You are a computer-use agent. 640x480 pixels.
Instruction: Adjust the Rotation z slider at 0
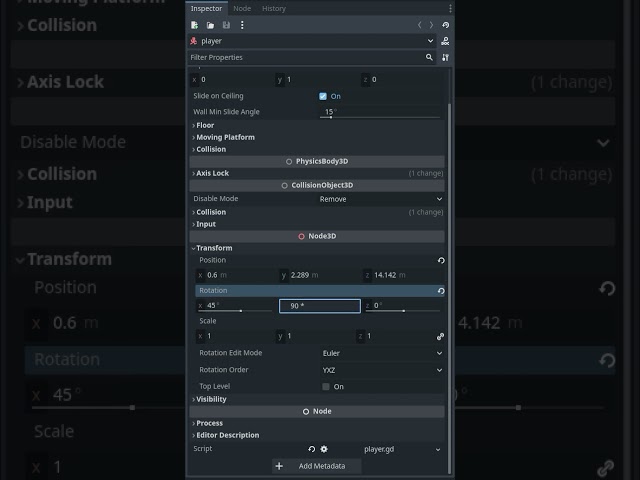click(402, 311)
